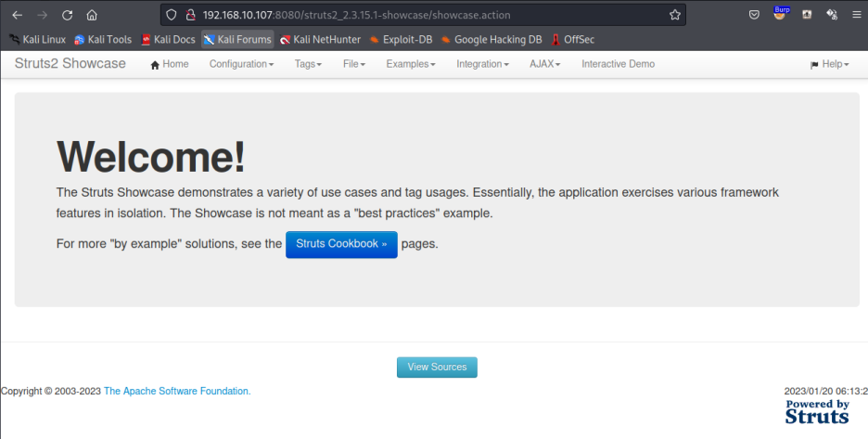Follow The Apache Software Foundation link
The image size is (868, 439).
[x=177, y=391]
